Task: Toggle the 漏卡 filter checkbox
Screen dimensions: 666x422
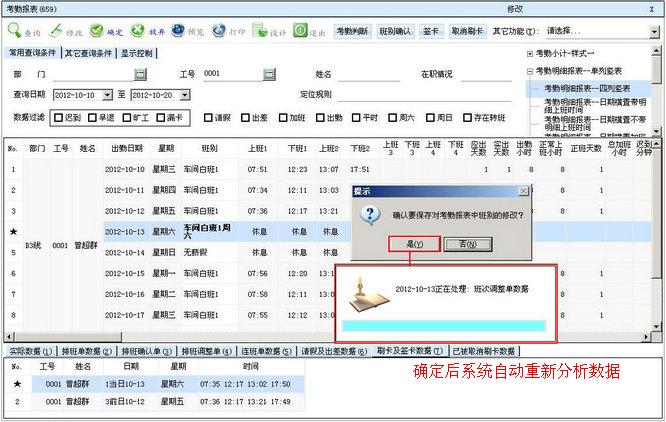Action: tap(161, 118)
